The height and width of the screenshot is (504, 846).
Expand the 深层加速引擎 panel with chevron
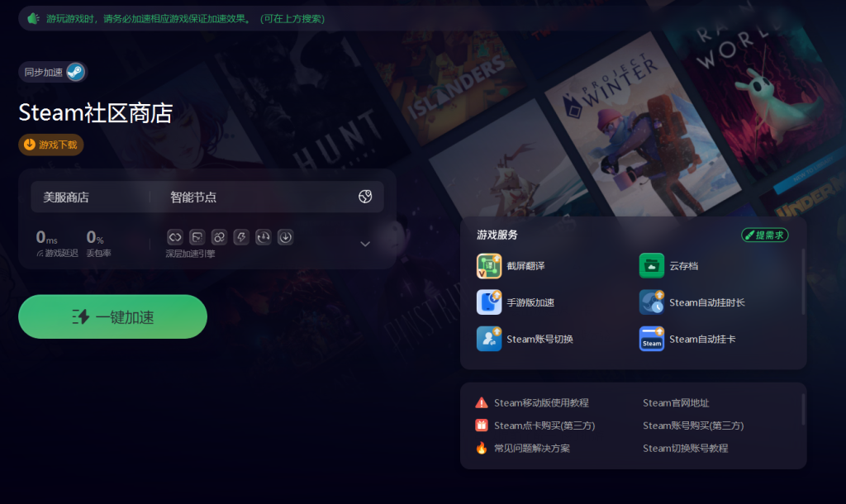(365, 244)
